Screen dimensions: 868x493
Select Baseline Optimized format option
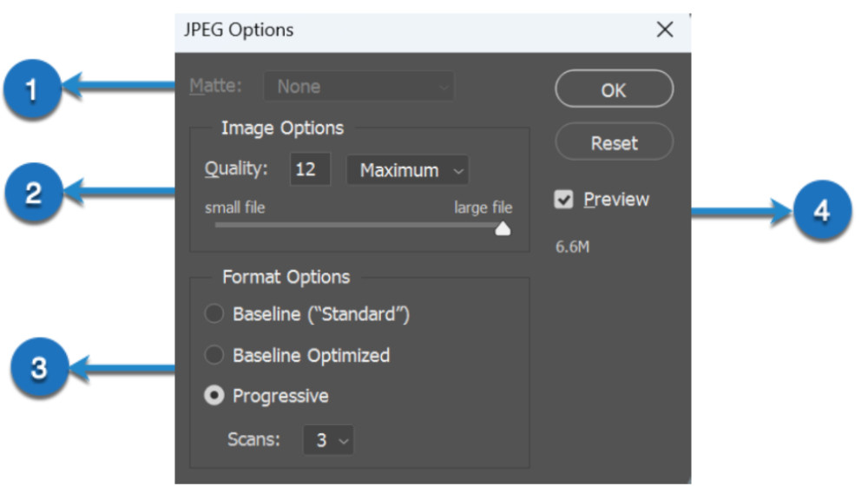tap(214, 355)
